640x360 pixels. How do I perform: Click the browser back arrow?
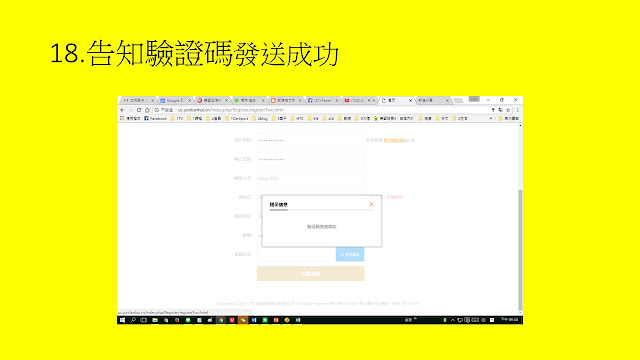pyautogui.click(x=122, y=110)
